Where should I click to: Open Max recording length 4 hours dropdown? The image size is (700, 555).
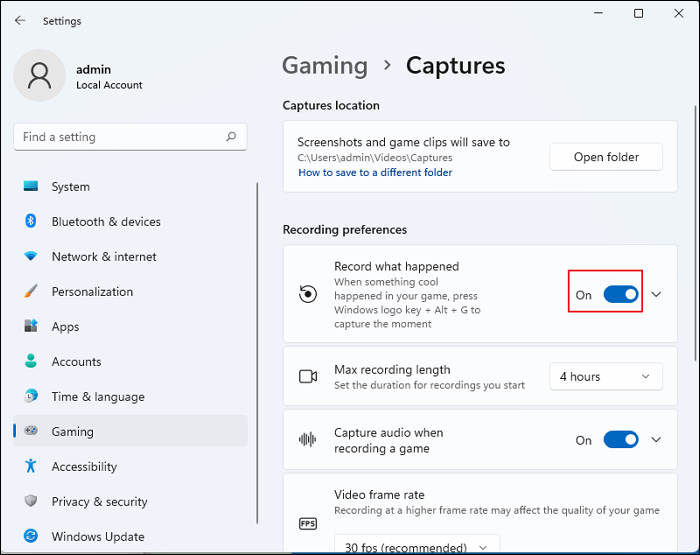pyautogui.click(x=605, y=377)
